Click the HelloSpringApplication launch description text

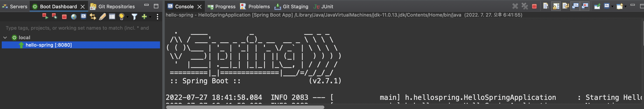click(x=344, y=15)
